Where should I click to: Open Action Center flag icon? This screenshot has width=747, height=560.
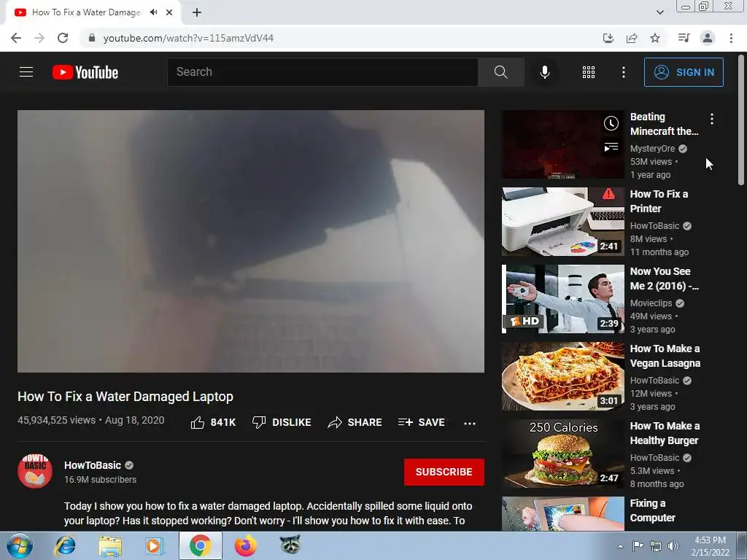pos(638,546)
